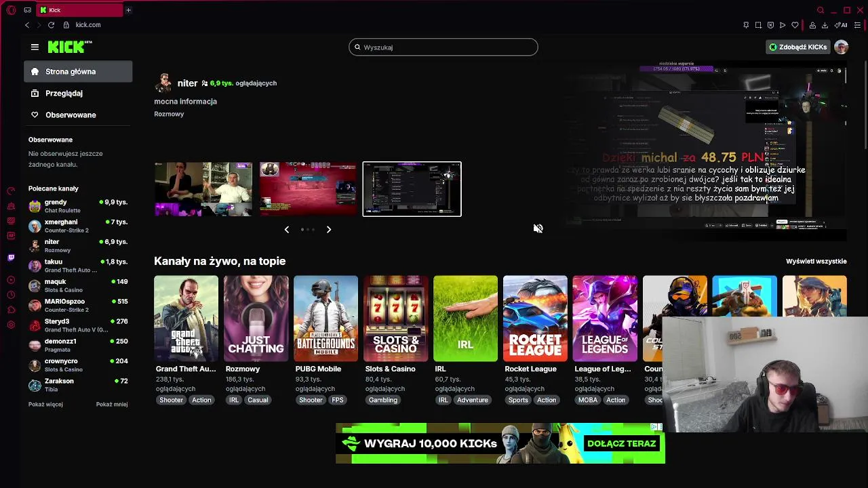Go to the next featured stream arrow
The height and width of the screenshot is (488, 868).
coord(329,230)
